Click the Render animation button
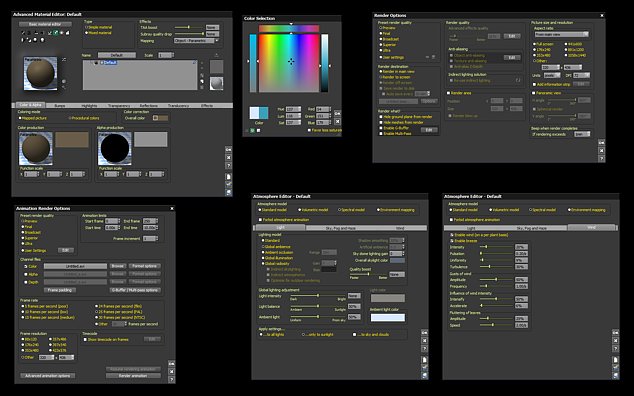This screenshot has width=634, height=396. click(133, 376)
